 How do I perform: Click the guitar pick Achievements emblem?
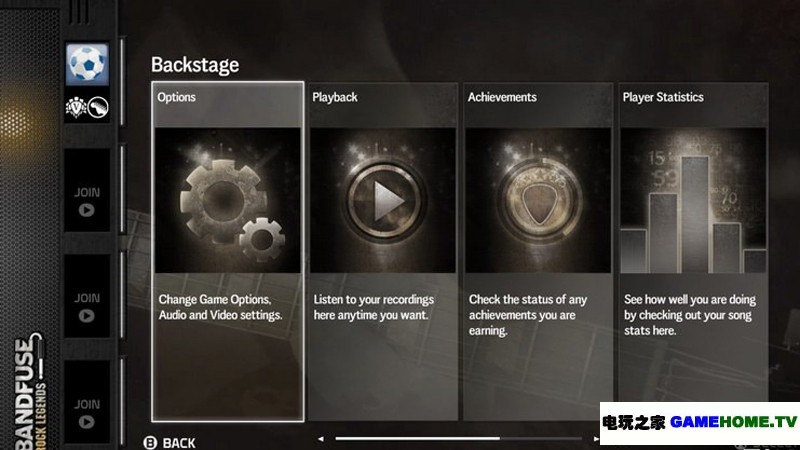pos(538,200)
